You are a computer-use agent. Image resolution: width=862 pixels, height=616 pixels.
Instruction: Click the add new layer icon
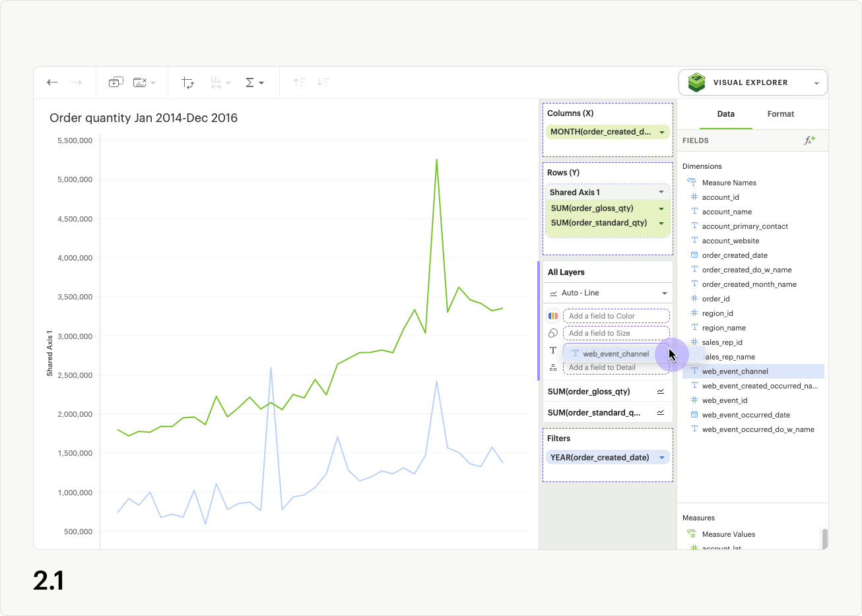click(x=116, y=82)
